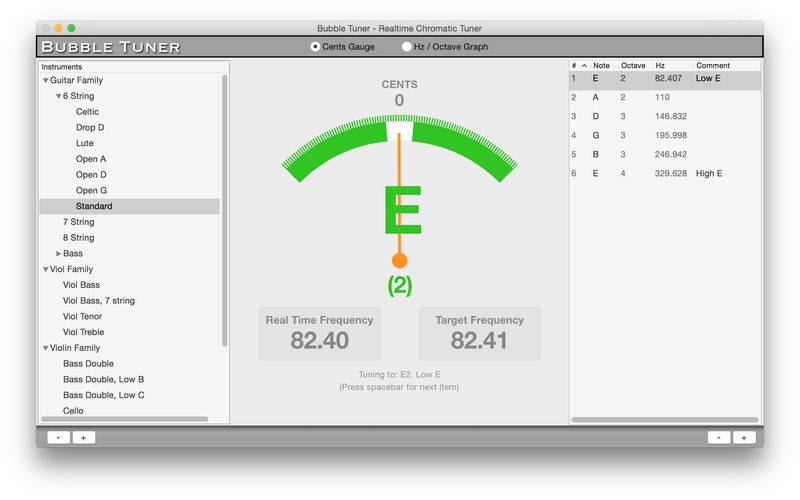
Task: Remove instrument with left minus button
Action: (58, 438)
